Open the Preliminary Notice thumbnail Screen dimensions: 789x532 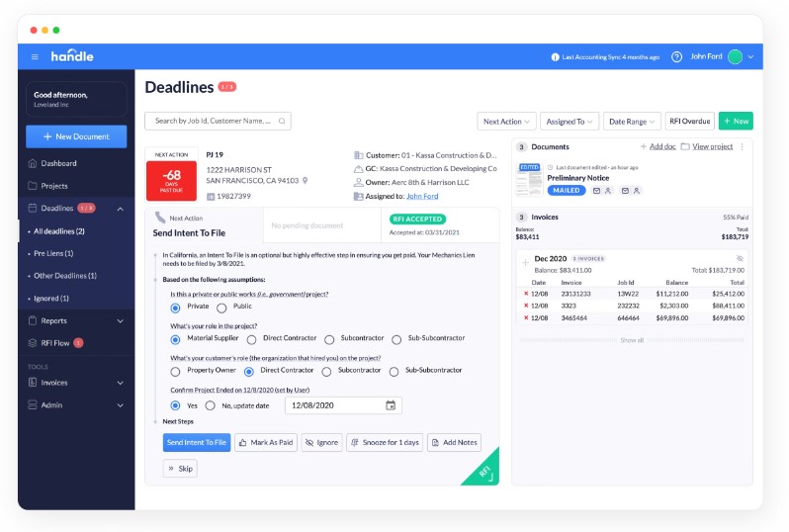[529, 180]
